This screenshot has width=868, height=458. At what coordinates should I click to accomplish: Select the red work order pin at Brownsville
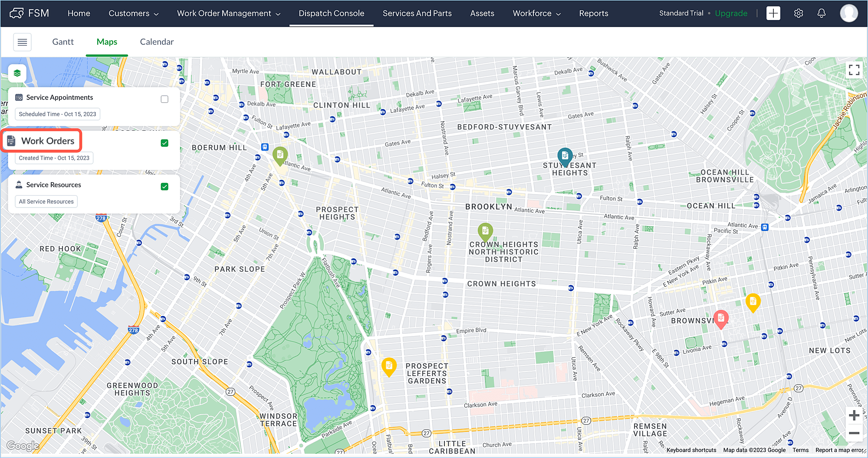721,320
